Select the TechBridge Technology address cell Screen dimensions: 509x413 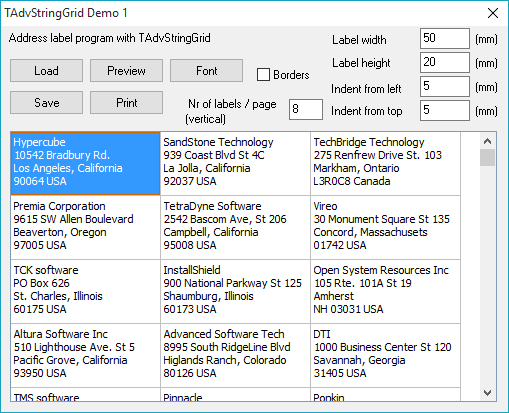pos(385,163)
